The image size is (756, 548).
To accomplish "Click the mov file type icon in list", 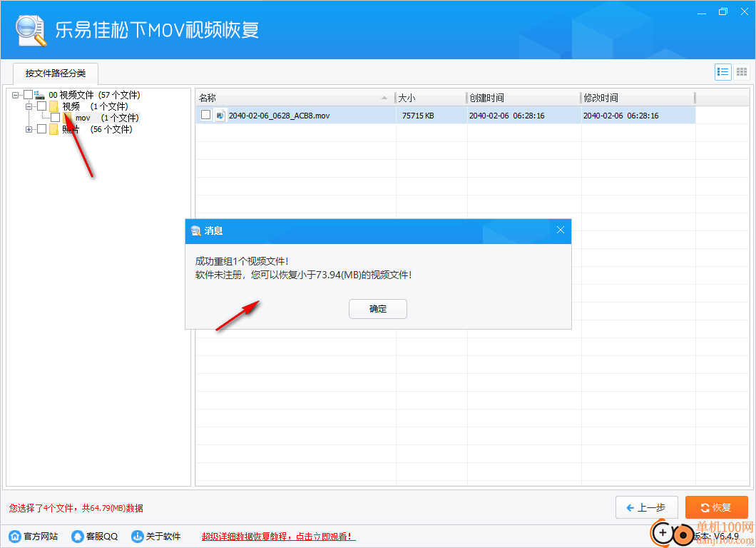I will [220, 116].
